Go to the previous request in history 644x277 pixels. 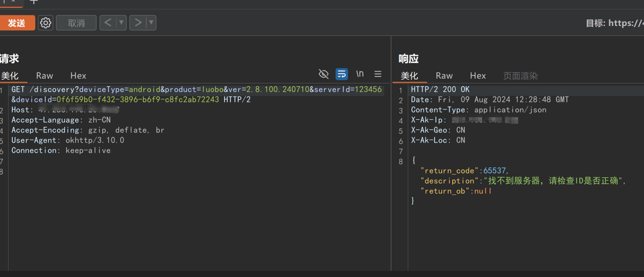click(x=108, y=23)
